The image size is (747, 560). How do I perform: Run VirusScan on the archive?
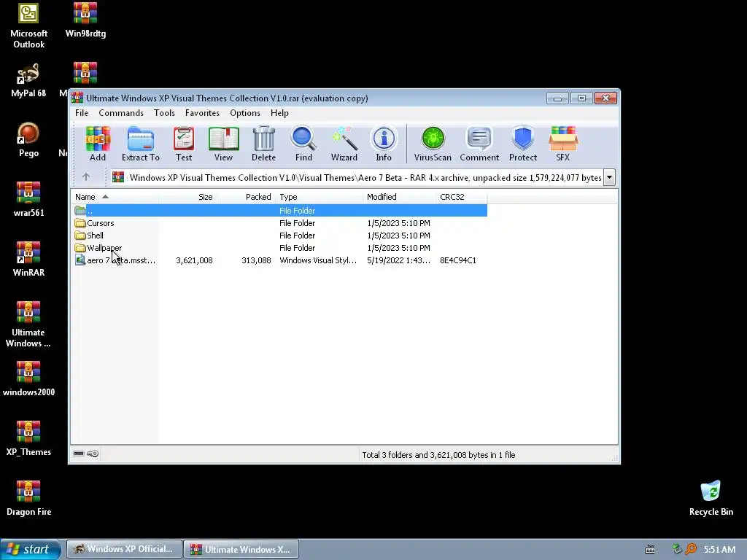pos(433,144)
